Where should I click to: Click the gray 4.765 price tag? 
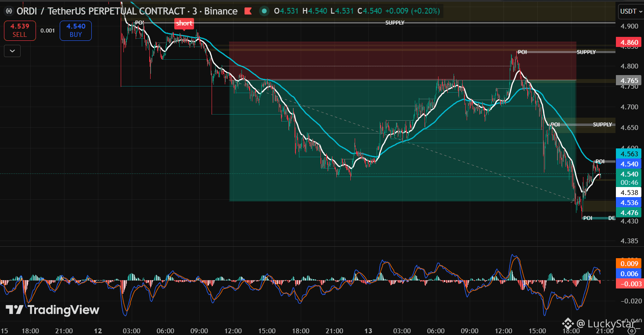click(x=629, y=80)
